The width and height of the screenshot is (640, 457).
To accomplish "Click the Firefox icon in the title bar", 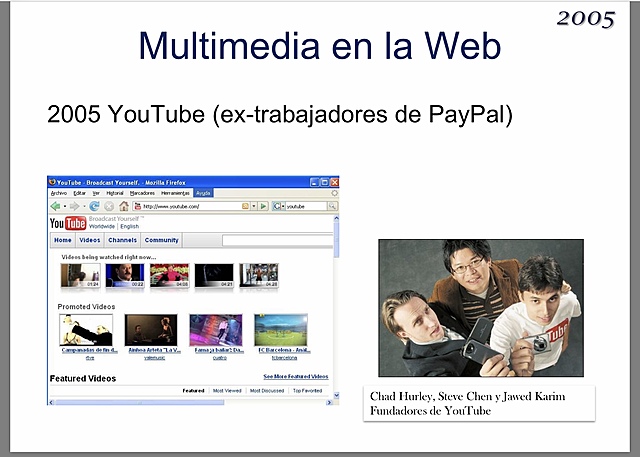I will click(52, 182).
